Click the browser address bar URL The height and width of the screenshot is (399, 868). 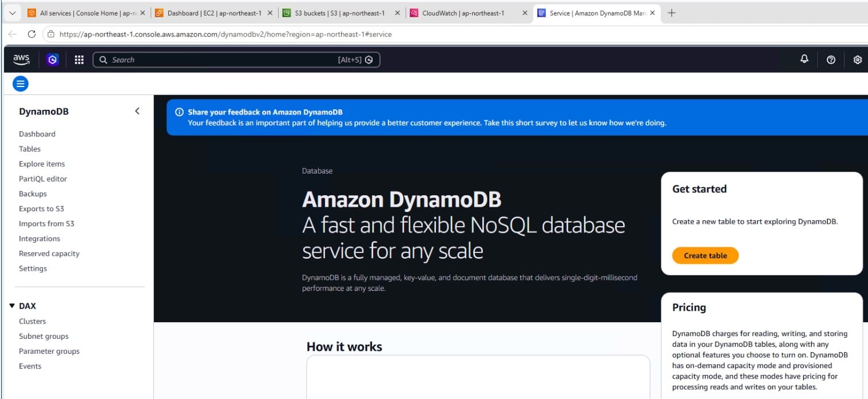pyautogui.click(x=225, y=34)
